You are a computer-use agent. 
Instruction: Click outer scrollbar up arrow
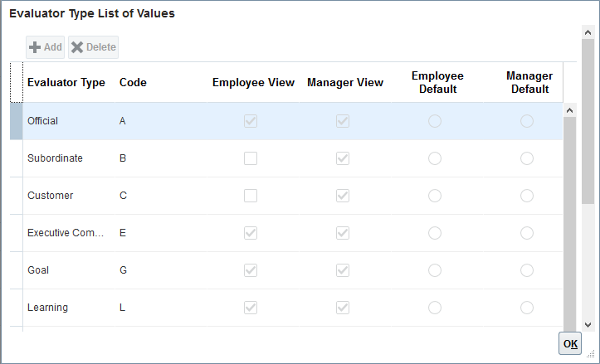588,31
